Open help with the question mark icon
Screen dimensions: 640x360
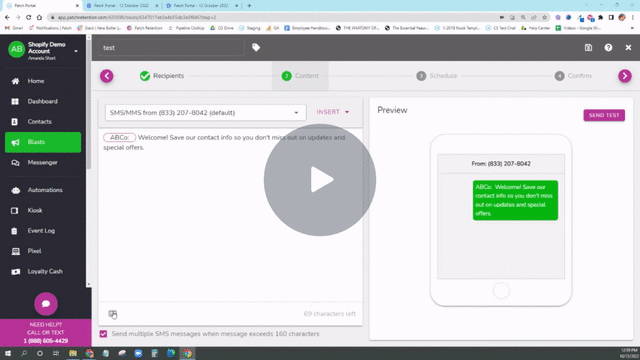[x=608, y=48]
